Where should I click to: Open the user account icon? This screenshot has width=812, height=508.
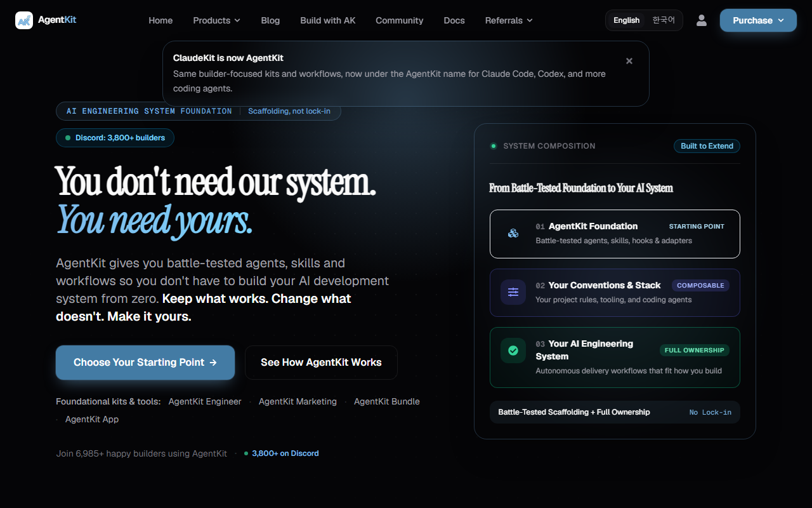click(x=702, y=20)
